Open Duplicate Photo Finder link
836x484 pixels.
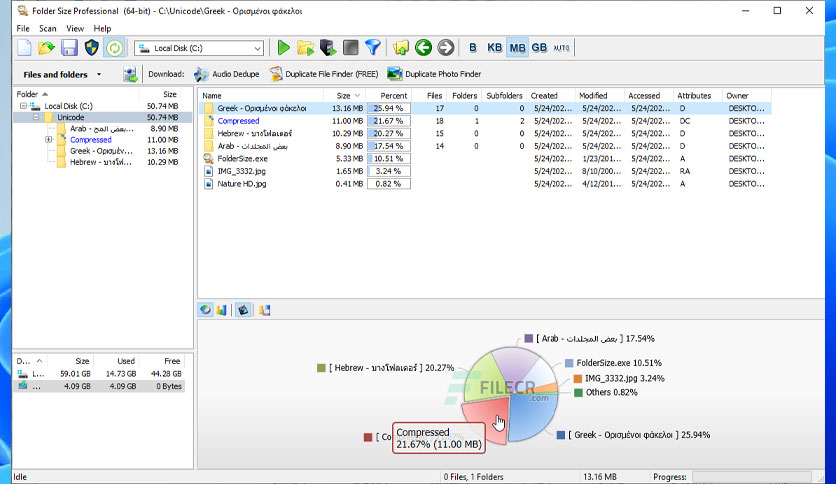pos(434,74)
